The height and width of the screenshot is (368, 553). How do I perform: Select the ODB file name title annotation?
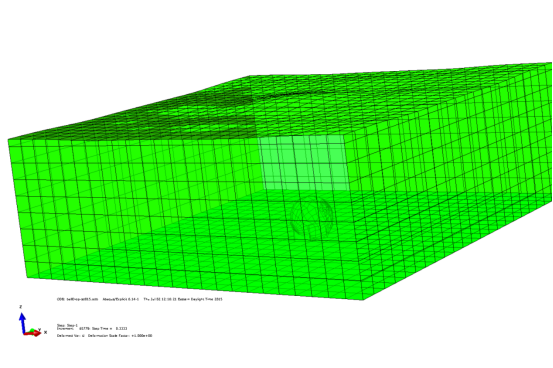coord(78,299)
